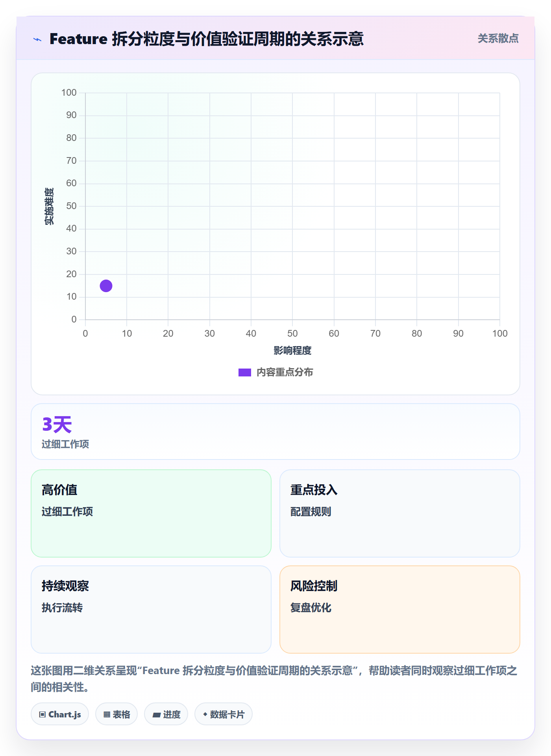Click the 3天 metric value
The width and height of the screenshot is (551, 756).
[x=57, y=424]
